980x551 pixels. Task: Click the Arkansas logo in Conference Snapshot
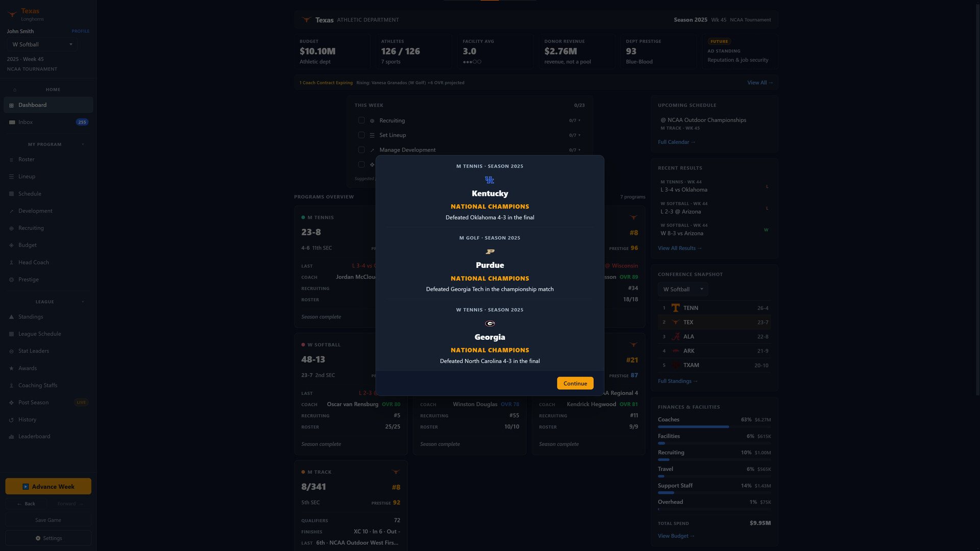click(675, 351)
